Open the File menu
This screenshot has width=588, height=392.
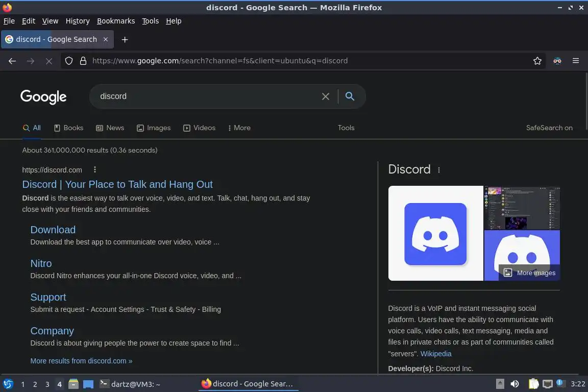(x=9, y=21)
